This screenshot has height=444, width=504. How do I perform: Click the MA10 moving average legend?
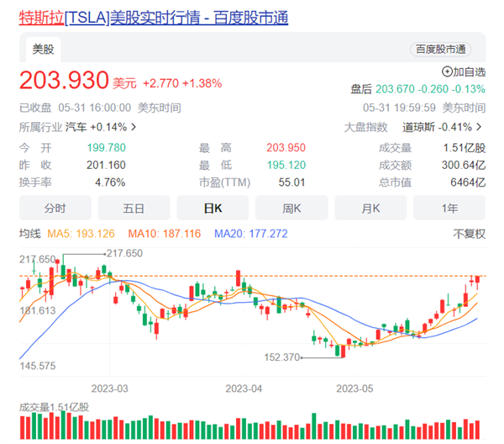click(165, 234)
